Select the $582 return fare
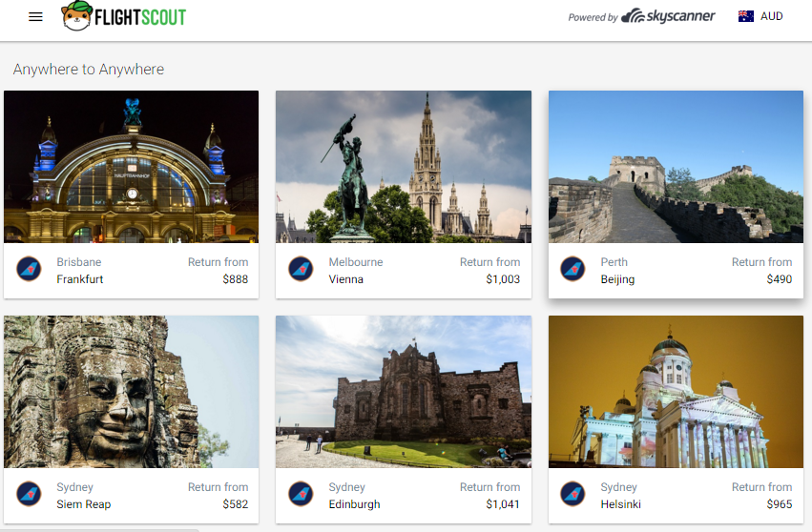Image resolution: width=812 pixels, height=532 pixels. point(235,504)
